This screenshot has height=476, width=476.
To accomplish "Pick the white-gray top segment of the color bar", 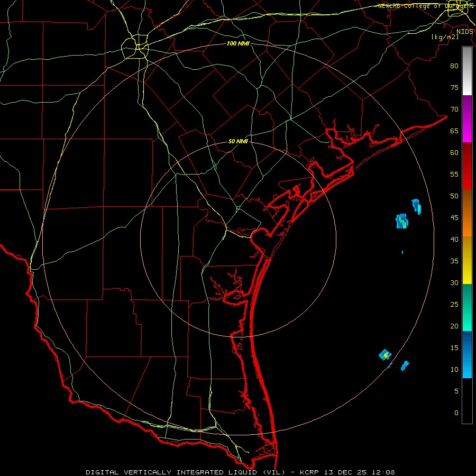I will (x=467, y=71).
